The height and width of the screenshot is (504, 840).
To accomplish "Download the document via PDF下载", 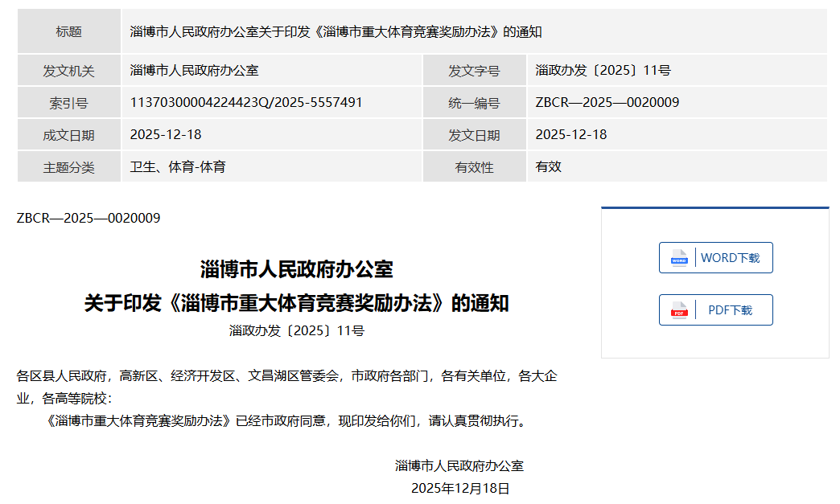I will click(729, 310).
